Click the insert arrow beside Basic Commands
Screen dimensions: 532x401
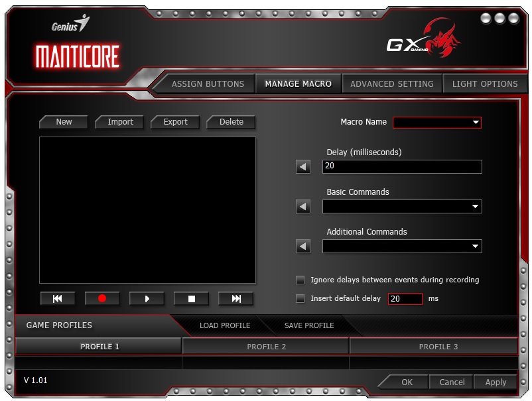point(303,207)
